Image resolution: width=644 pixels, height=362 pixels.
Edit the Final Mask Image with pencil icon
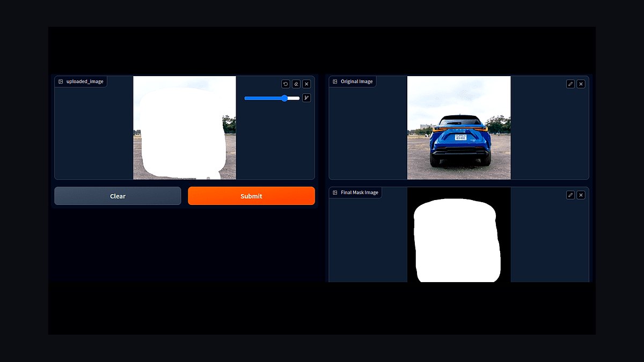[x=570, y=195]
